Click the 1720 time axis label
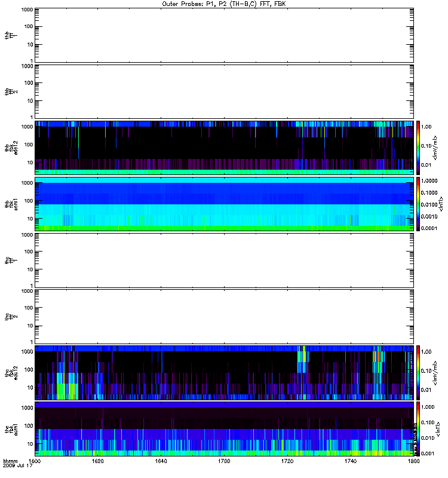 287,461
